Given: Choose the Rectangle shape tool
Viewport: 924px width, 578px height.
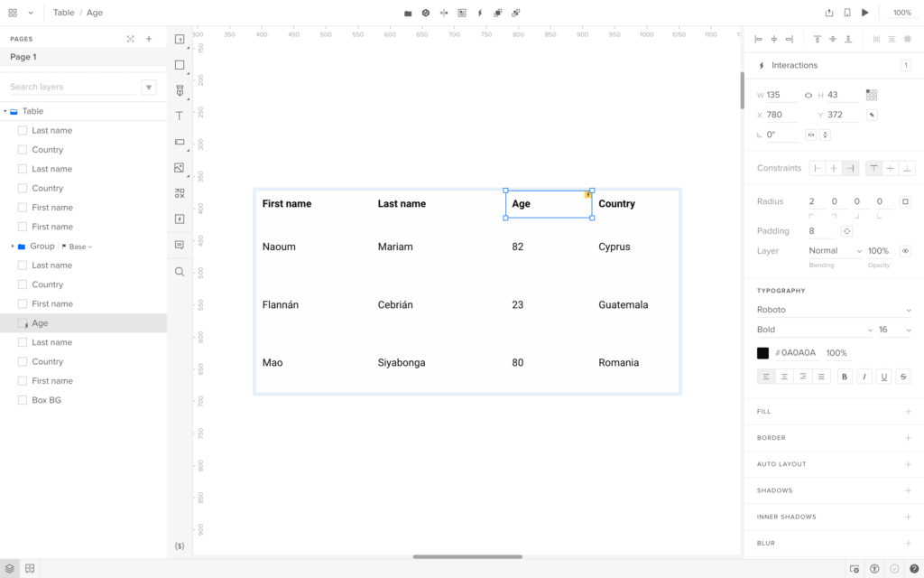Looking at the screenshot, I should click(x=180, y=65).
